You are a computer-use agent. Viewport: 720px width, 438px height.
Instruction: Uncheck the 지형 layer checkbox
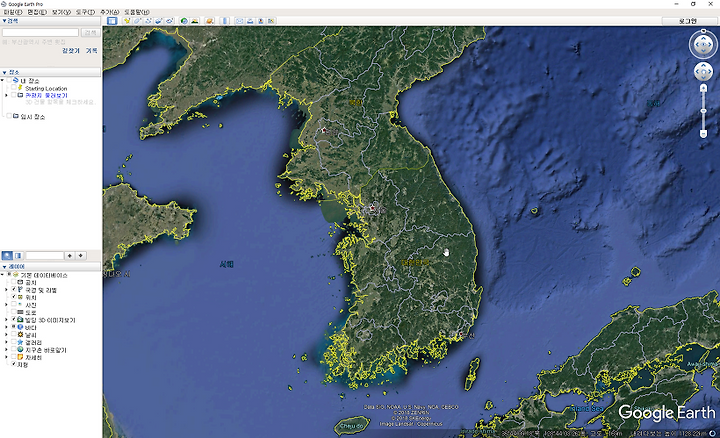point(13,364)
